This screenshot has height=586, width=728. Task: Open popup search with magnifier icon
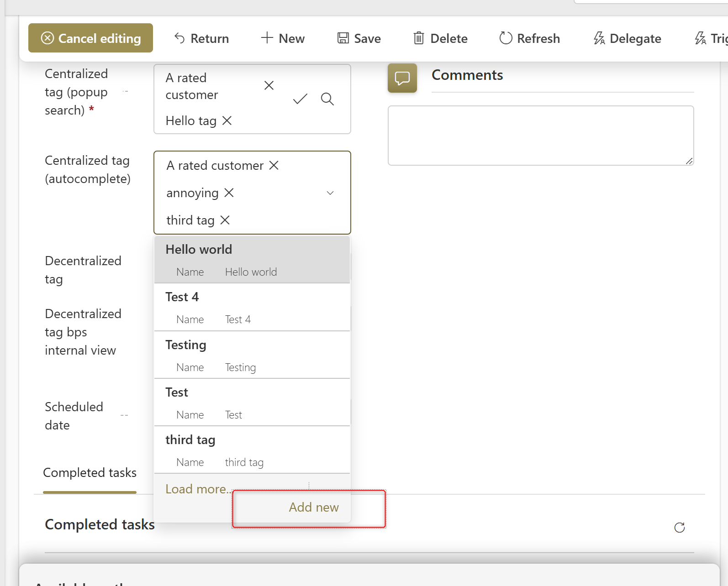tap(327, 99)
